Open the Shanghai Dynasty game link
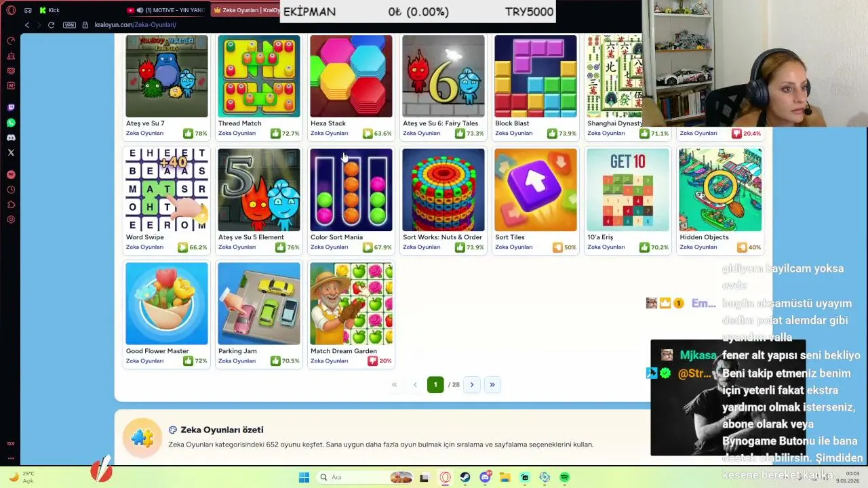 (614, 123)
